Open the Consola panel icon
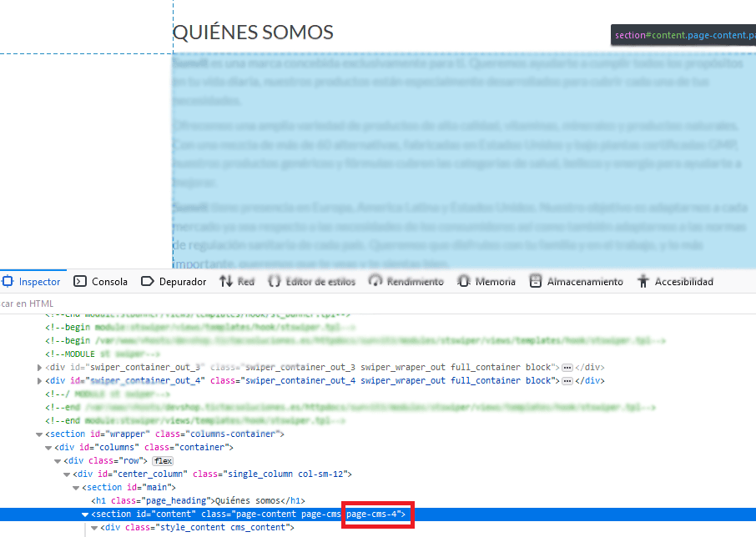756x537 pixels. [80, 281]
